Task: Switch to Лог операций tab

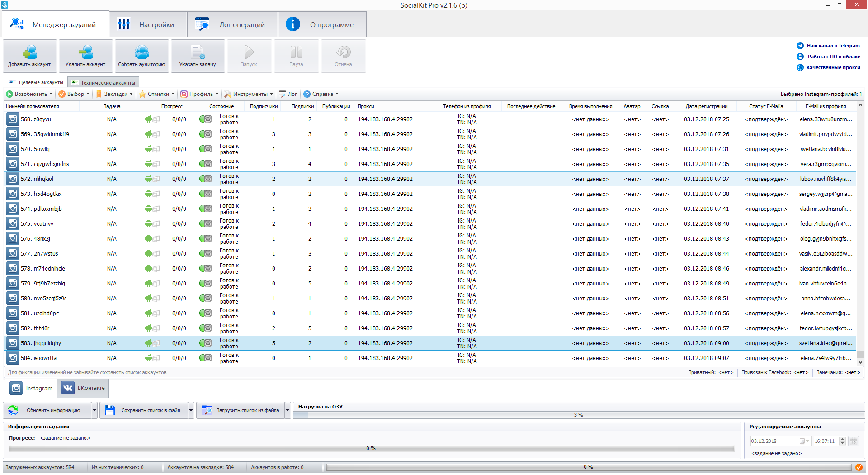Action: click(232, 24)
